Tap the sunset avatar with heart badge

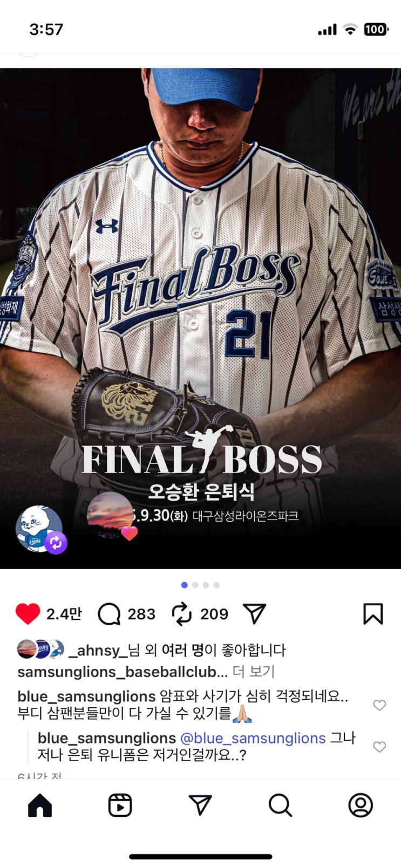pyautogui.click(x=112, y=516)
